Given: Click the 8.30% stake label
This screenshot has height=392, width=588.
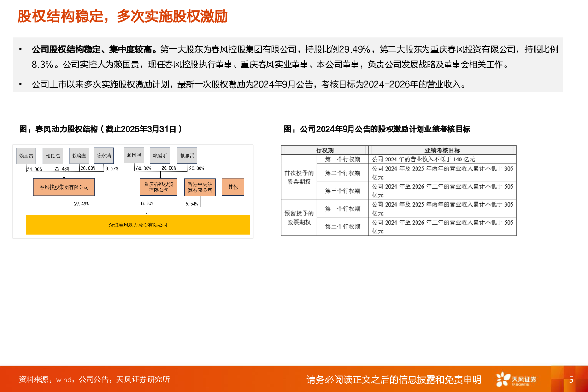Looking at the screenshot, I should point(147,203).
